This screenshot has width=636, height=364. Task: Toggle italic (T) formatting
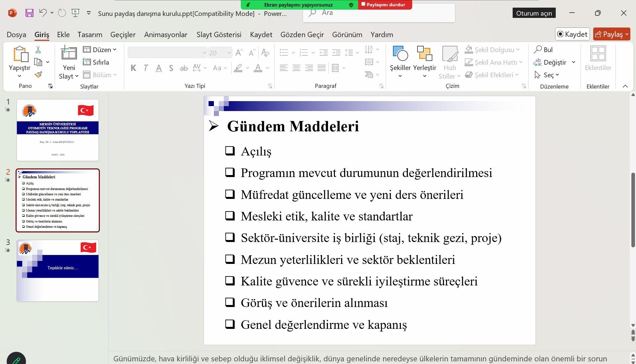[146, 68]
